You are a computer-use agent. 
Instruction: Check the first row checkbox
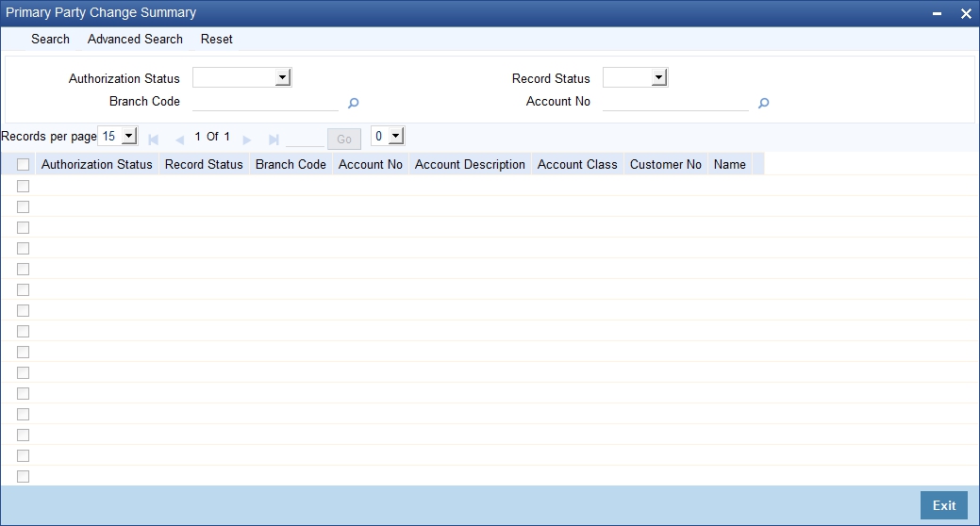pos(24,186)
